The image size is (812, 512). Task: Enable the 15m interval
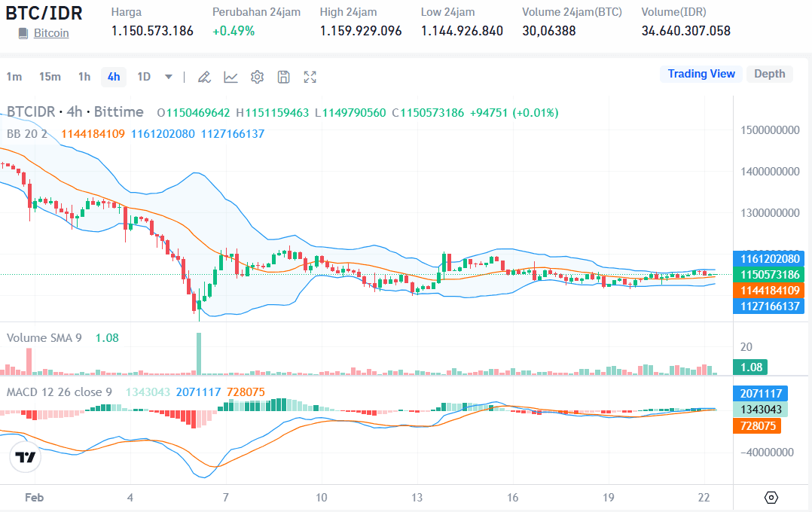(50, 76)
